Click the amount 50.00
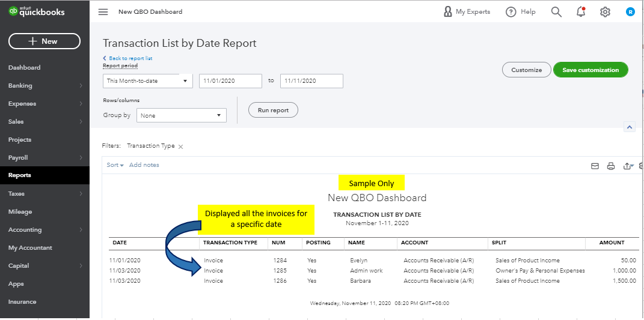 pyautogui.click(x=628, y=260)
